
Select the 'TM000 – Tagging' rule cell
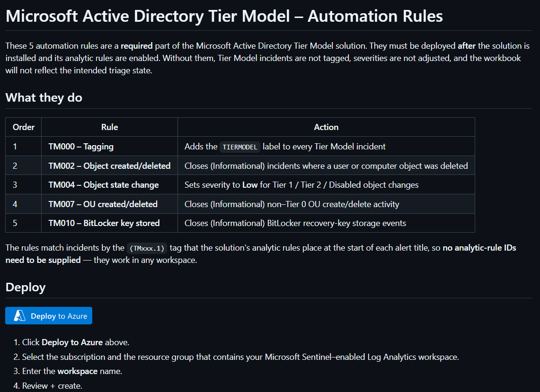(x=109, y=146)
